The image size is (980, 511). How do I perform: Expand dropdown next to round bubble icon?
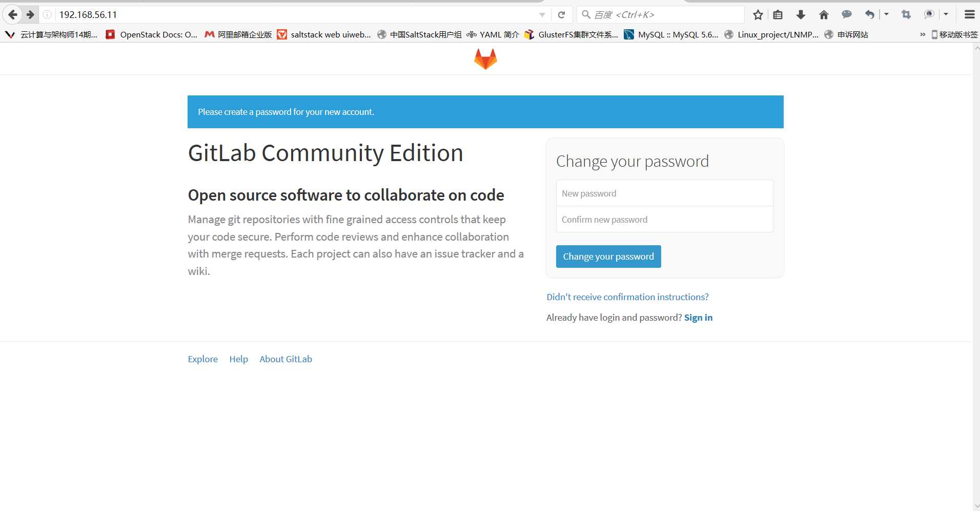(x=946, y=14)
